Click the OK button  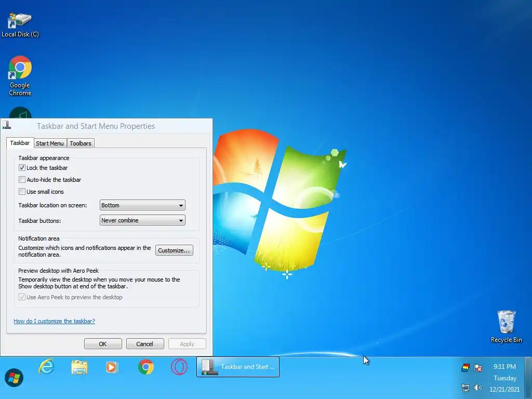(x=103, y=344)
